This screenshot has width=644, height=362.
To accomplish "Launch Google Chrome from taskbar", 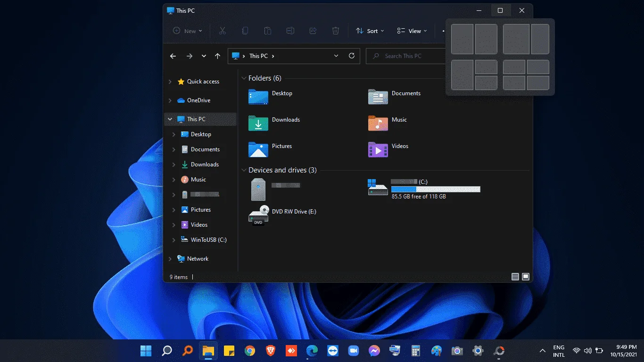I will [x=250, y=351].
